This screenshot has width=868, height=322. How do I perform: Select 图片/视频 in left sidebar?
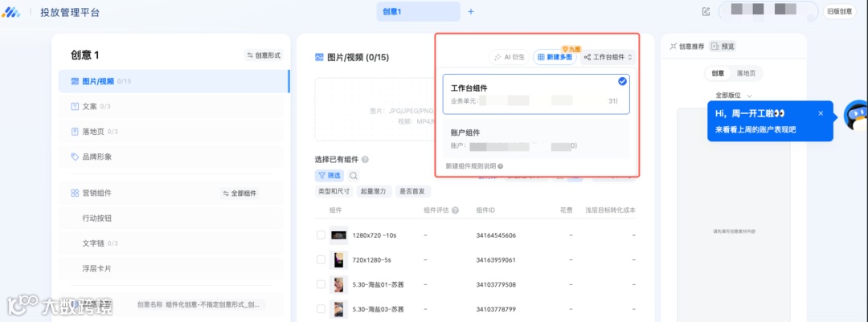[x=174, y=81]
